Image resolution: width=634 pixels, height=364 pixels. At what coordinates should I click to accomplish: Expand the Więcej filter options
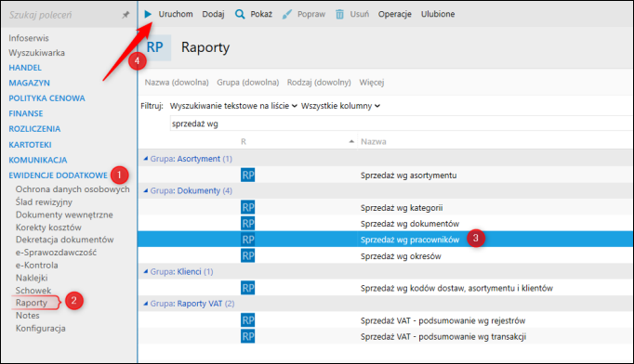pyautogui.click(x=372, y=83)
